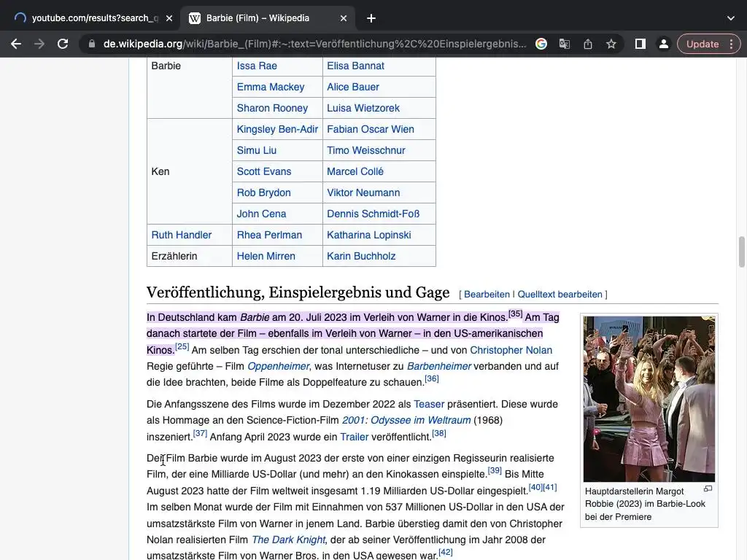The image size is (747, 560).
Task: Bookmark this page with the star icon
Action: 611,44
